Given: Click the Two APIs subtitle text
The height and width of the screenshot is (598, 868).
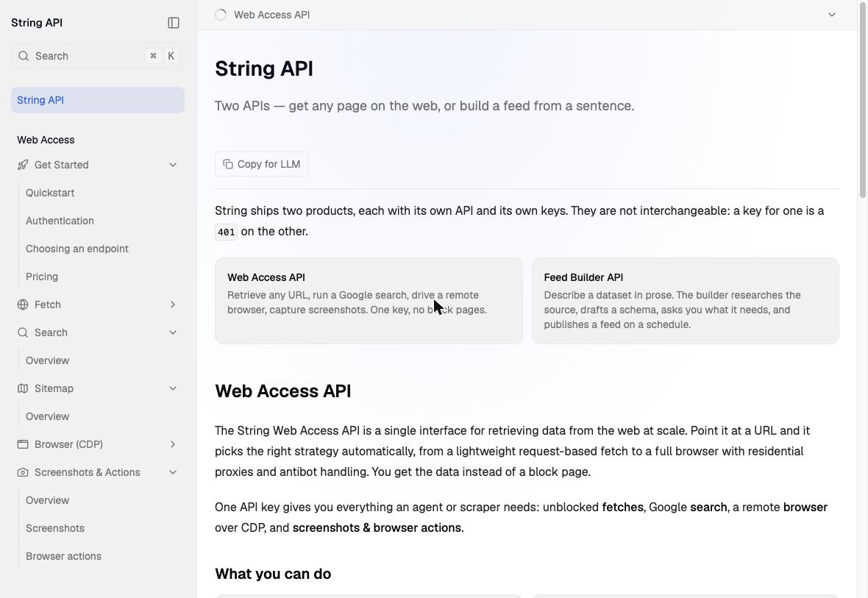Looking at the screenshot, I should click(424, 106).
